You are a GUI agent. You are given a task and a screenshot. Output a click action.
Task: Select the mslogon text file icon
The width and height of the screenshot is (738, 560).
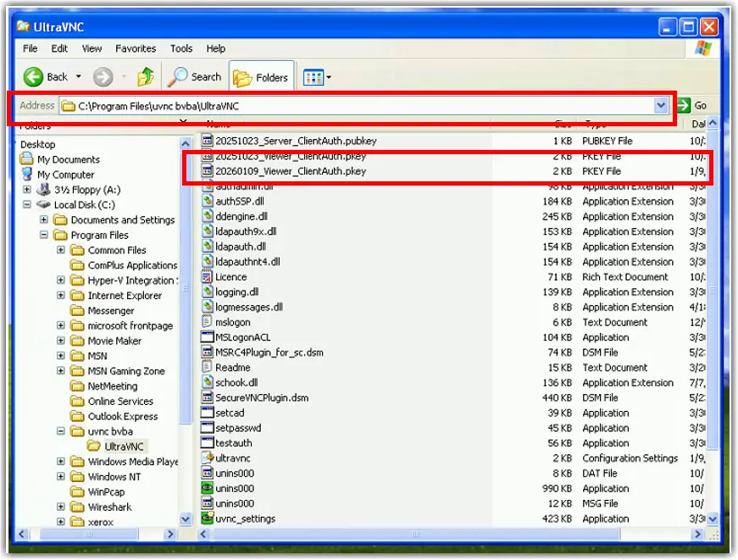(207, 322)
